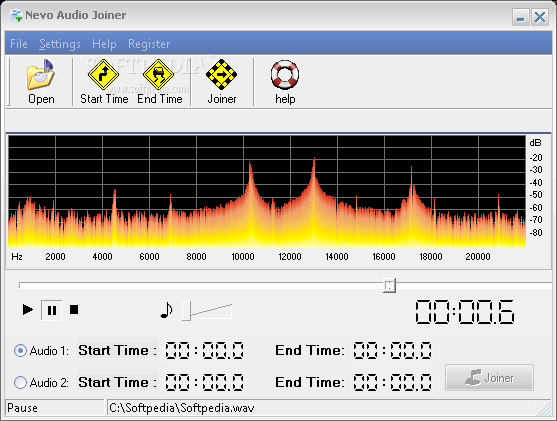This screenshot has width=557, height=421.
Task: Open help via the lifebuoy icon
Action: [285, 74]
